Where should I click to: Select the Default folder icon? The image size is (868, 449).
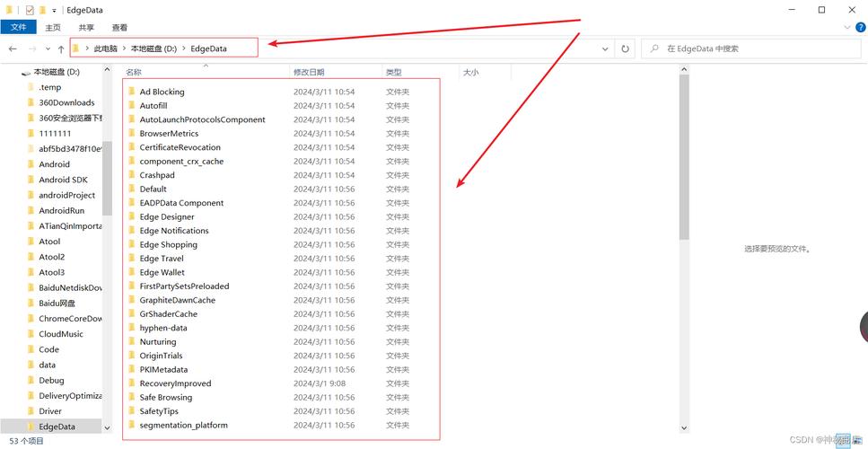click(131, 189)
